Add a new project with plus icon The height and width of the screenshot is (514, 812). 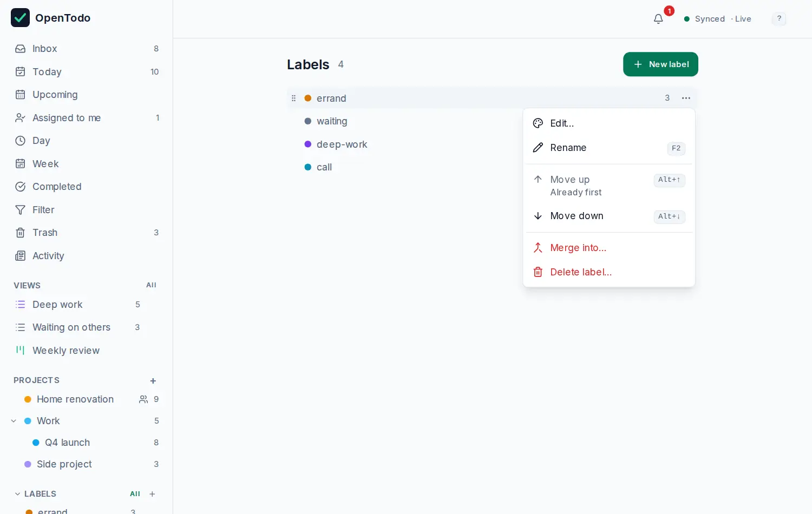click(153, 381)
